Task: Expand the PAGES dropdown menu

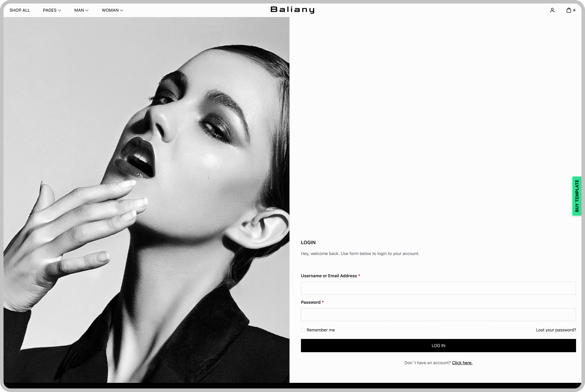Action: 52,10
